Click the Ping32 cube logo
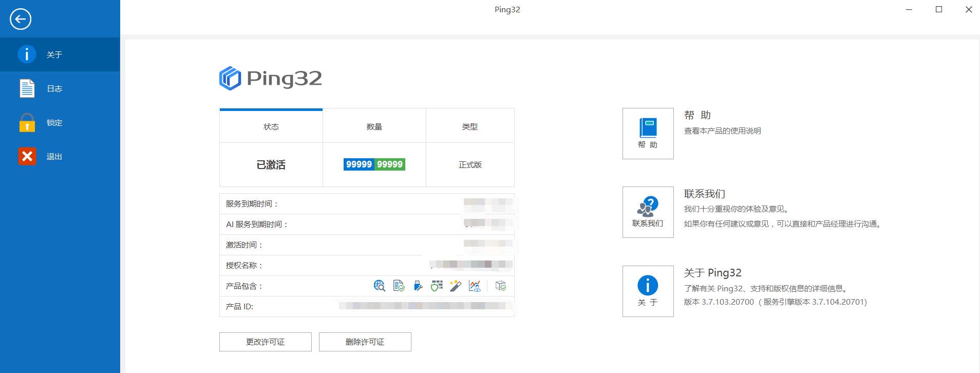Image resolution: width=980 pixels, height=373 pixels. 230,78
